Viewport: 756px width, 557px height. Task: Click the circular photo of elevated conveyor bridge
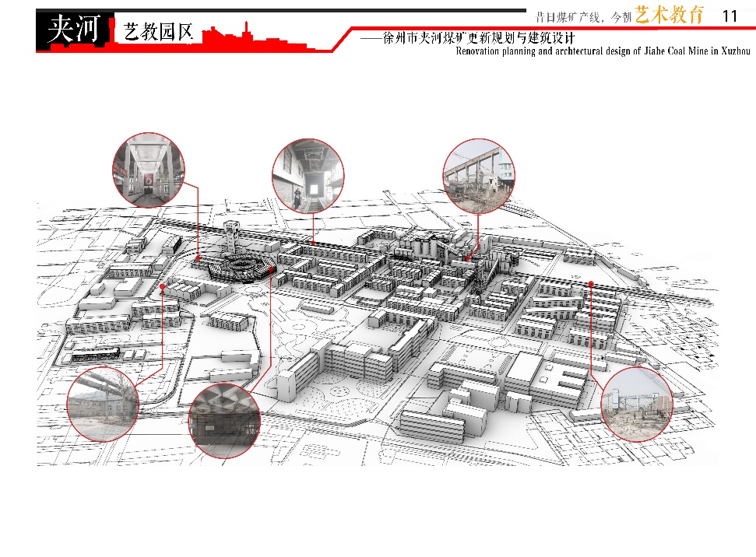pos(479,176)
